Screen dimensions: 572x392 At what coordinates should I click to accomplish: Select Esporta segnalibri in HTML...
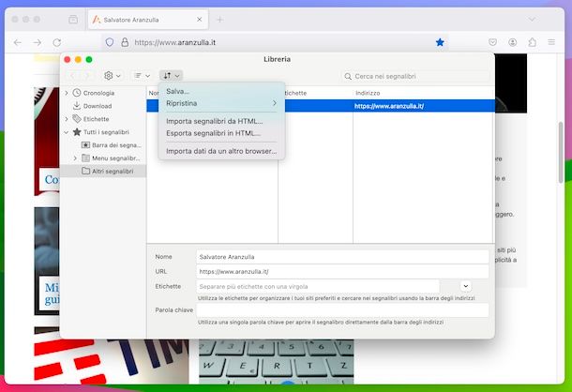pos(214,133)
